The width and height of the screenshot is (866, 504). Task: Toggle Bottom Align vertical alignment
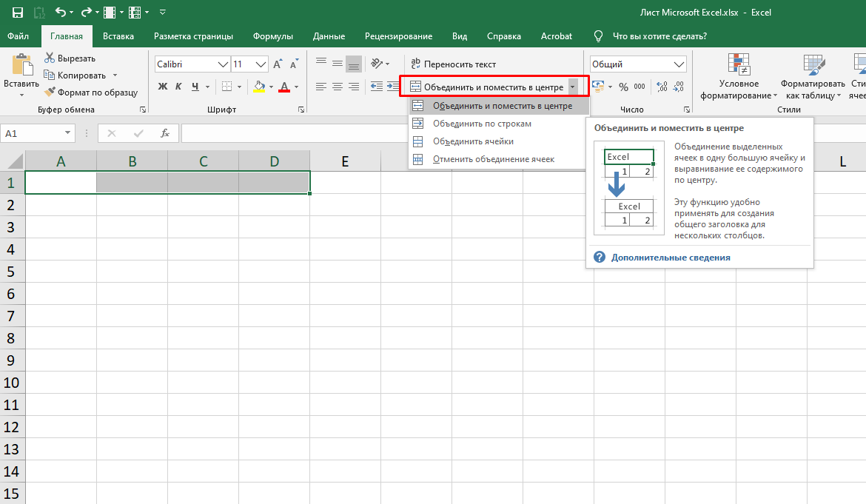pos(354,64)
